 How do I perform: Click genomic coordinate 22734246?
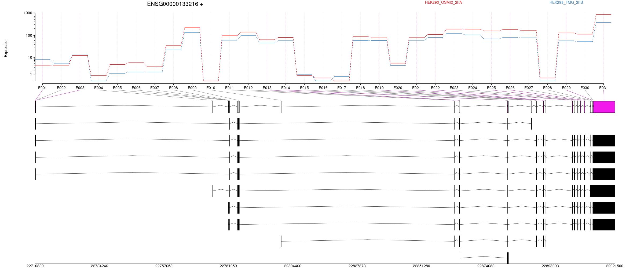[100, 266]
